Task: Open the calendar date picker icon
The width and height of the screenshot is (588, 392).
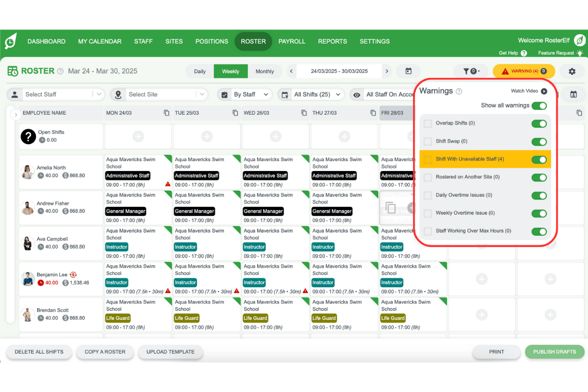Action: point(408,71)
